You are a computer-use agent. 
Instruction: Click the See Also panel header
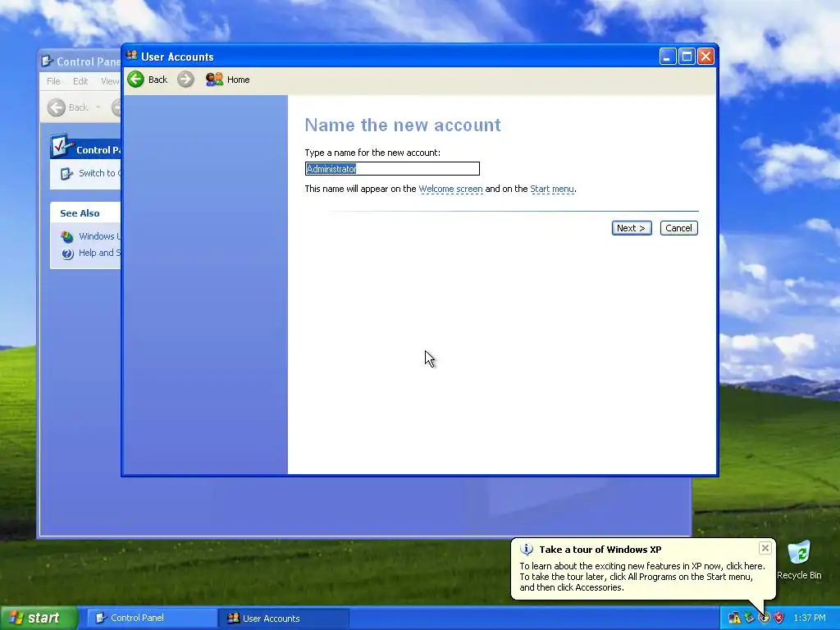pos(85,212)
